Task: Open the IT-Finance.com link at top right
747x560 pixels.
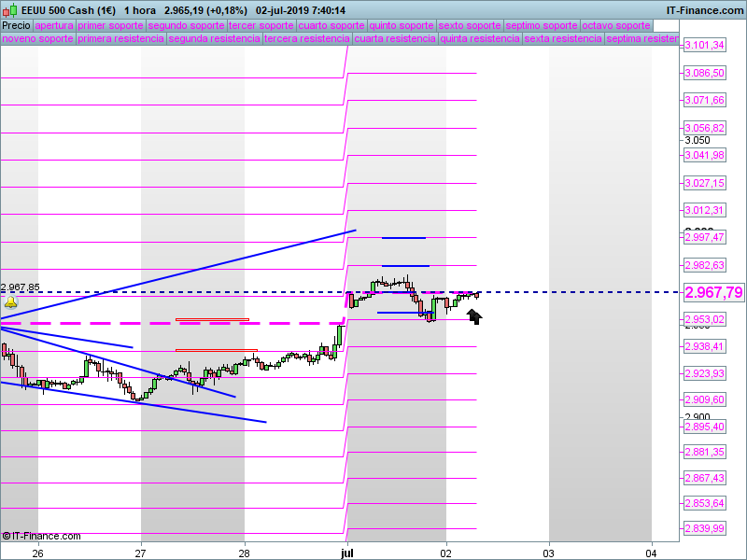Action: (x=705, y=10)
